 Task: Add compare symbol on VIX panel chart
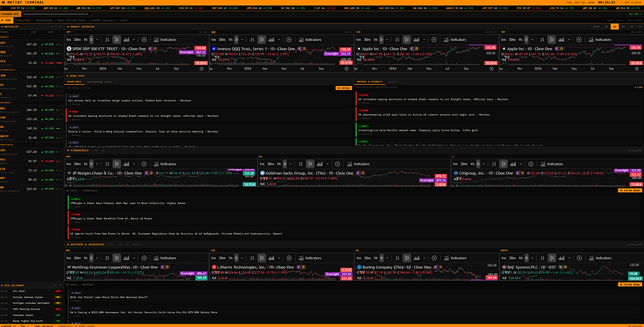[434, 39]
